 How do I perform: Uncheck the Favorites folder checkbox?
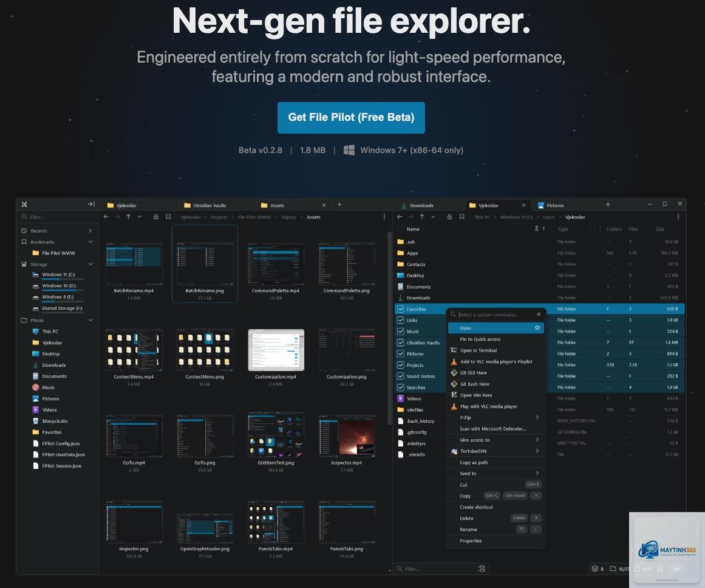[401, 309]
